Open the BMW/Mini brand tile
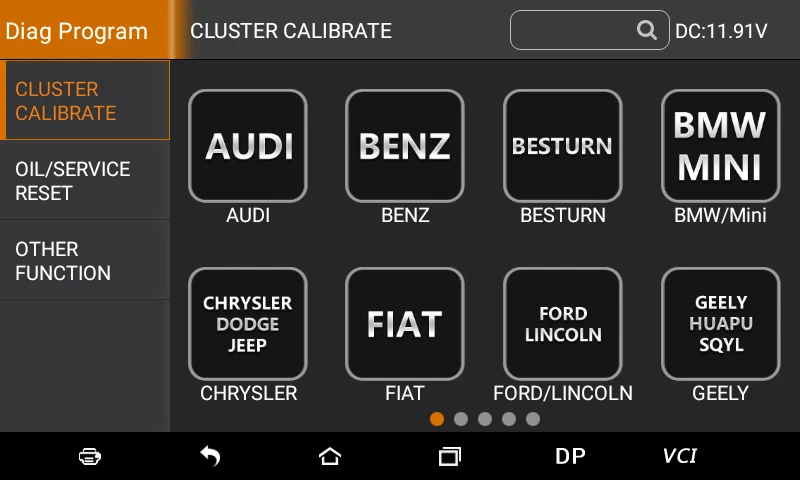 point(720,146)
